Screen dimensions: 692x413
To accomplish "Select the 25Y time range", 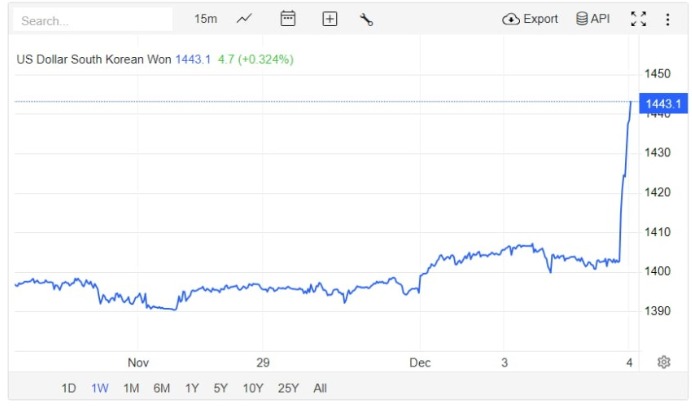I will coord(288,388).
